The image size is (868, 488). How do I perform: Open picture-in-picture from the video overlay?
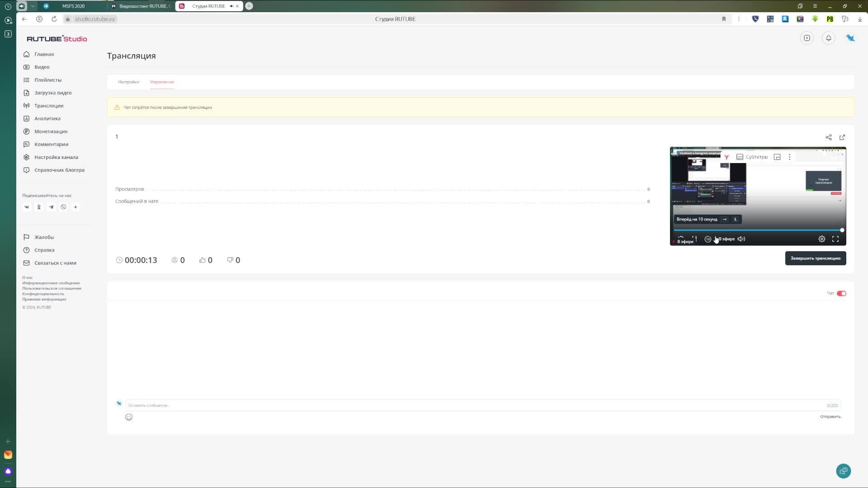click(x=777, y=157)
